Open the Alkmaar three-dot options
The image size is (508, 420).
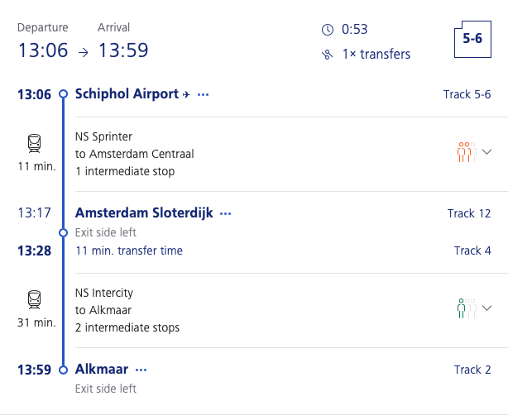[141, 370]
